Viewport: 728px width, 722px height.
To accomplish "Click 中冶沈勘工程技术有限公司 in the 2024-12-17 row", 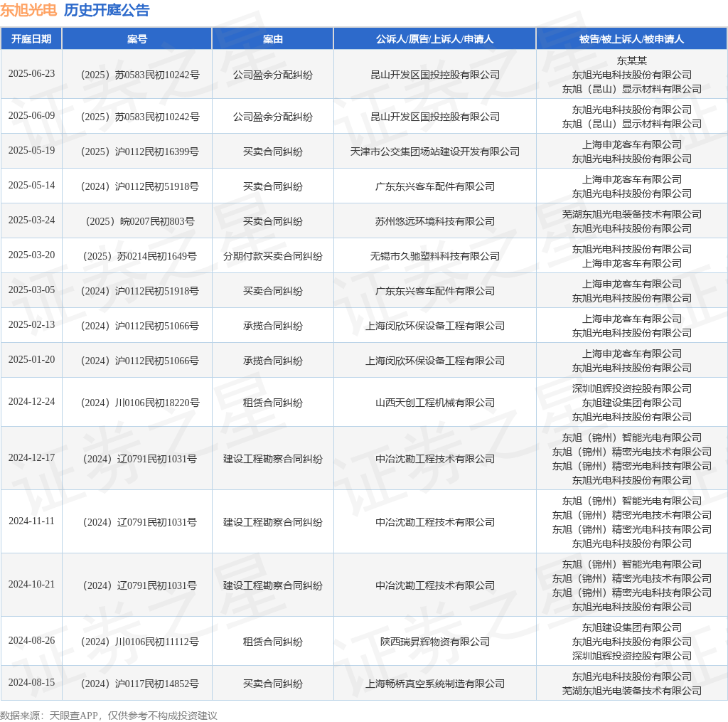I will 434,459.
